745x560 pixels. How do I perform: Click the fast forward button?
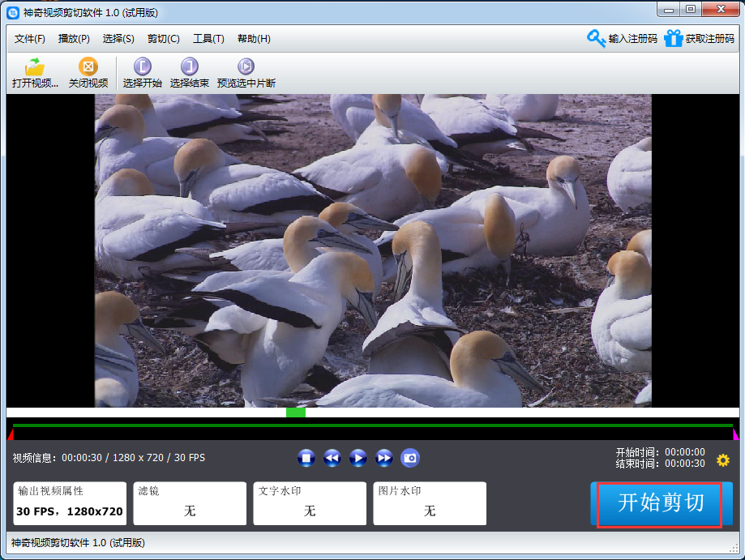(x=384, y=458)
